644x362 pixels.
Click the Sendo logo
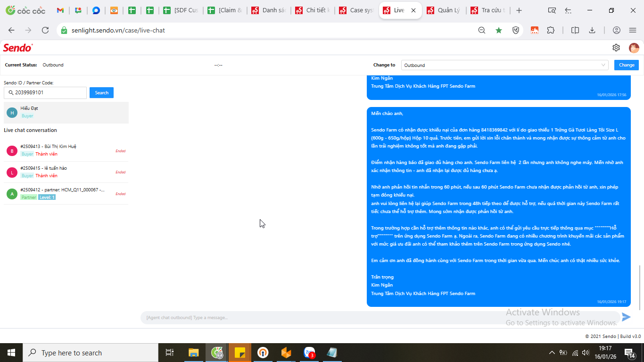[x=18, y=48]
